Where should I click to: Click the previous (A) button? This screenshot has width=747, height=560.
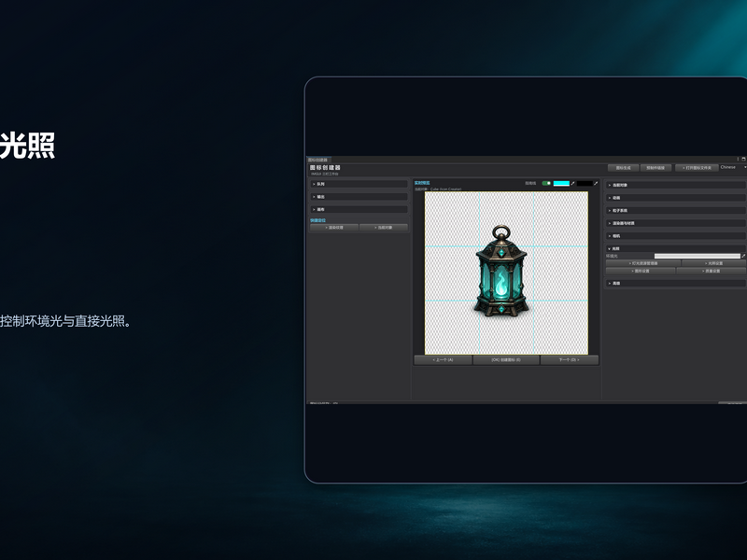(443, 360)
